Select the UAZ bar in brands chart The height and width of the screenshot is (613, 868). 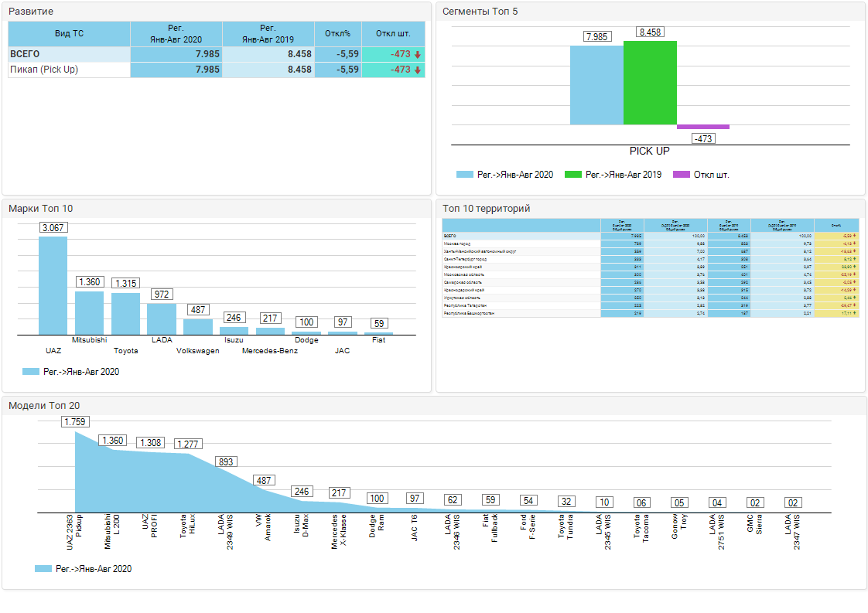53,285
